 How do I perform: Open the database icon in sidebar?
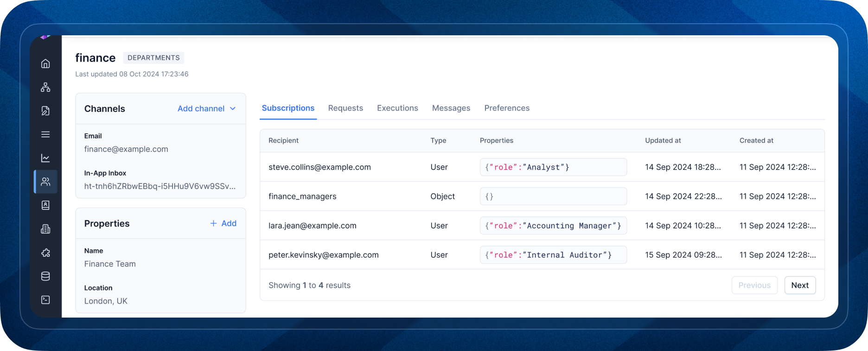click(45, 276)
